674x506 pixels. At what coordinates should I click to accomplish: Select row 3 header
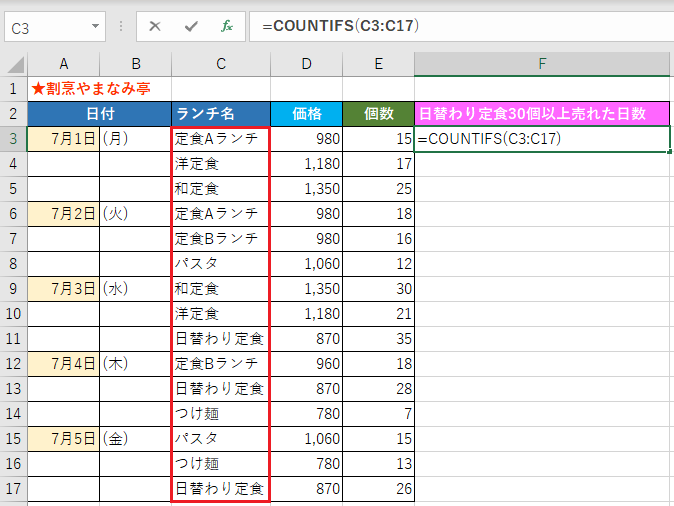click(13, 139)
